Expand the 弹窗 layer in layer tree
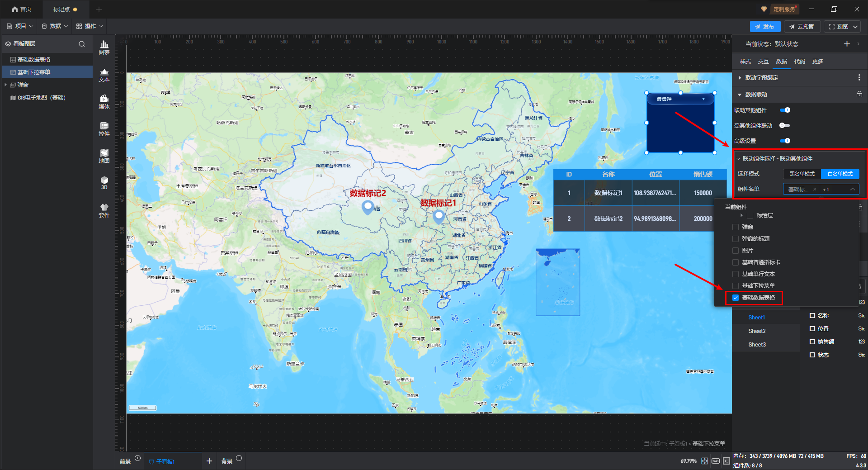The height and width of the screenshot is (470, 868). [x=5, y=85]
